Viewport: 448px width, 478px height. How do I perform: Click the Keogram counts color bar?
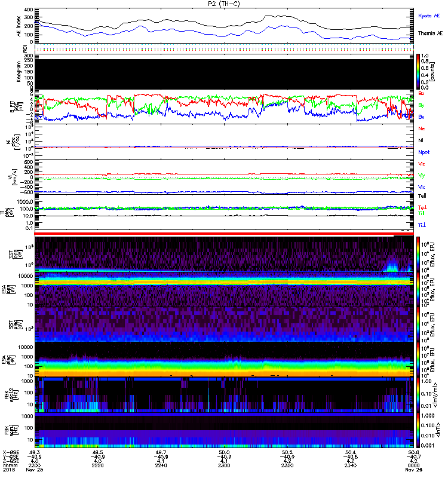click(418, 72)
